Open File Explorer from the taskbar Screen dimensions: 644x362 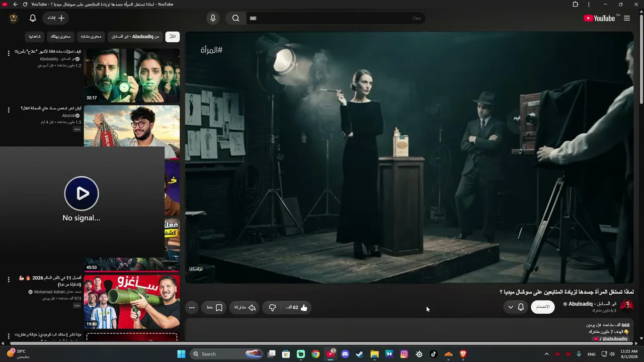click(374, 354)
